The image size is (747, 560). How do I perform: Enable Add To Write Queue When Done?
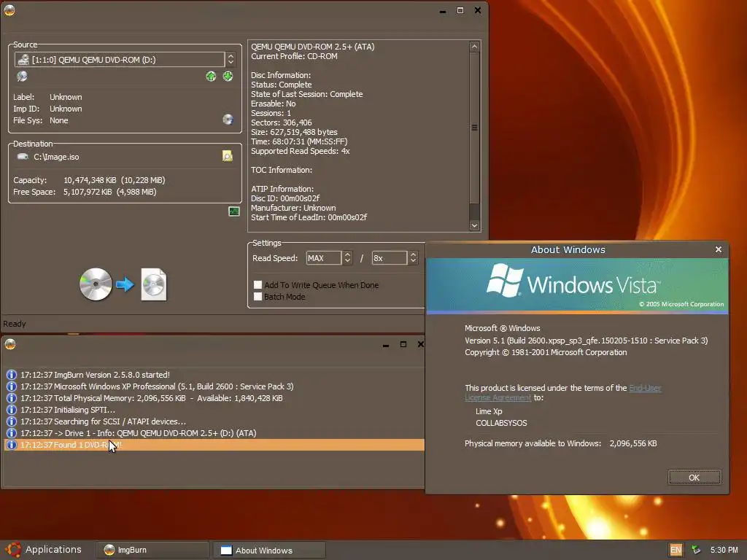pyautogui.click(x=258, y=285)
